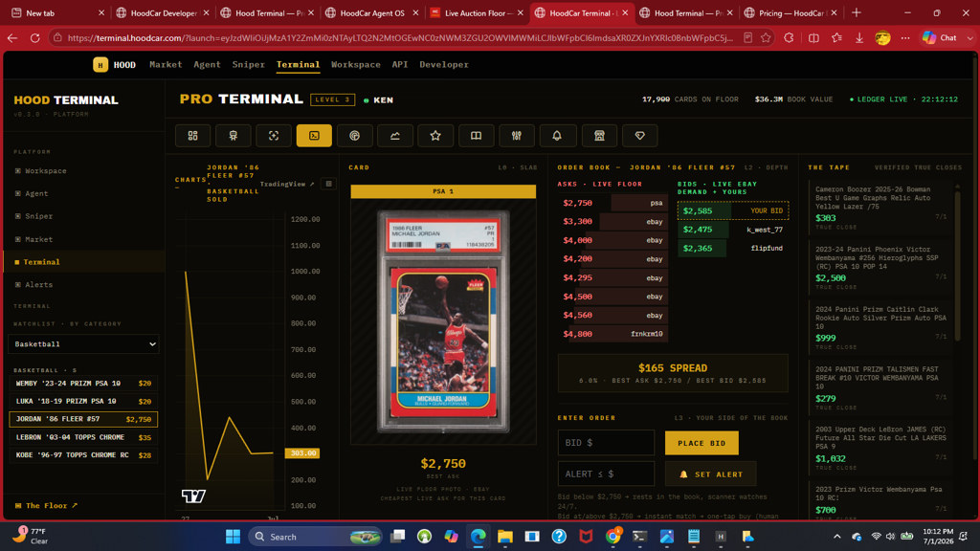The width and height of the screenshot is (980, 551).
Task: Open the Copilot Chat button in browser
Action: click(941, 38)
